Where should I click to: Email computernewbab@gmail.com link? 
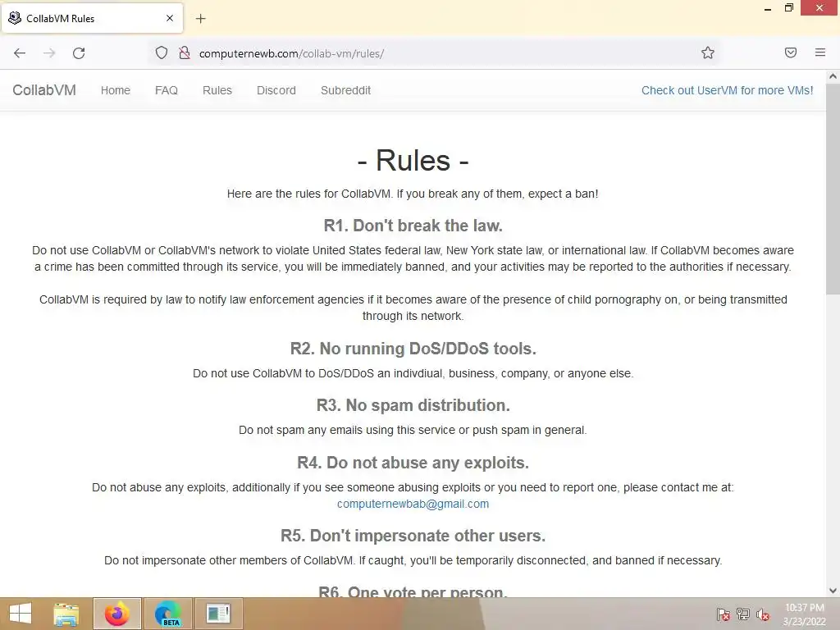point(413,504)
